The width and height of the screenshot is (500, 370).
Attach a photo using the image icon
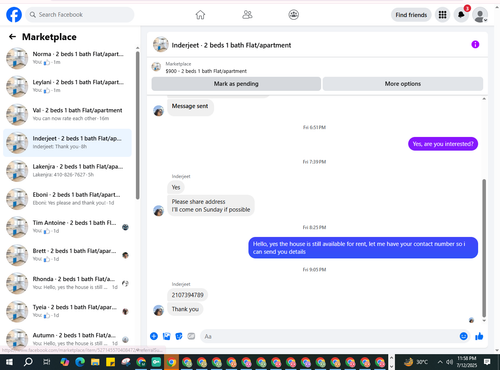click(166, 336)
